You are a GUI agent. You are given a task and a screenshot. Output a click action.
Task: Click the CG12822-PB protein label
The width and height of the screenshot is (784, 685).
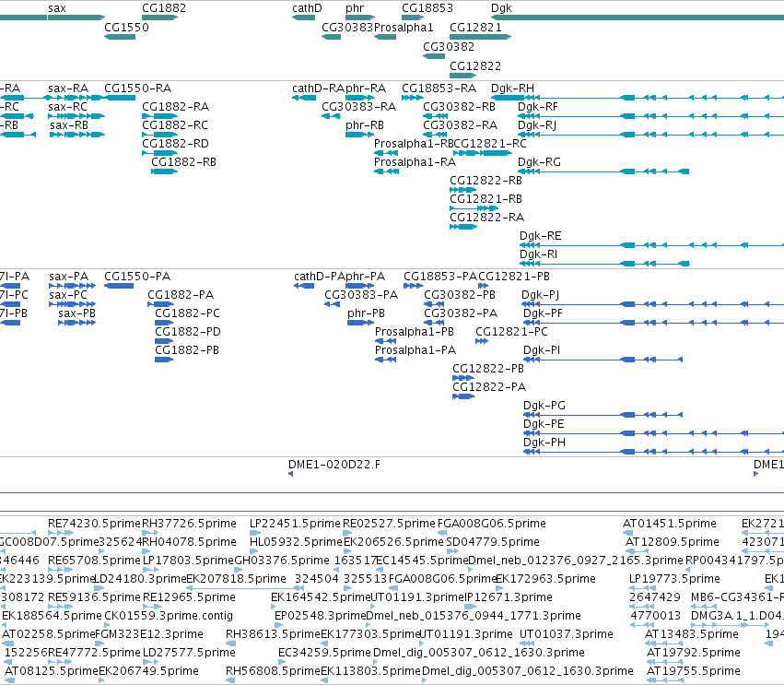[x=488, y=368]
